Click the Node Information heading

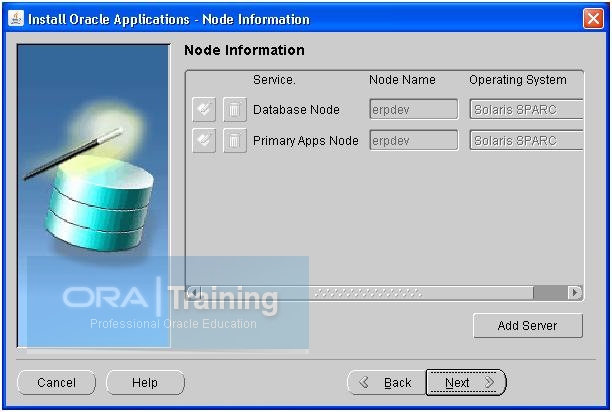[244, 50]
